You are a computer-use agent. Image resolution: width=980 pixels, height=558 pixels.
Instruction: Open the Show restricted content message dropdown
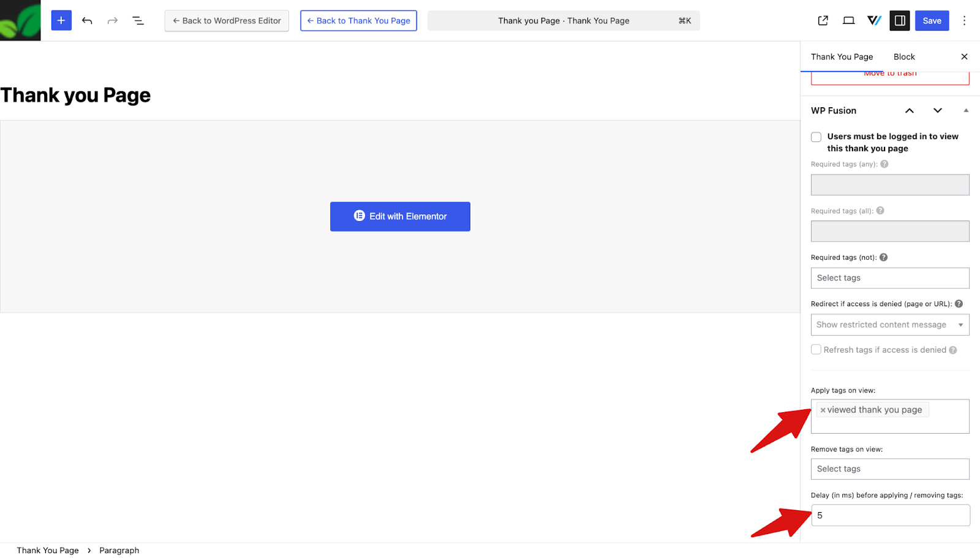(889, 325)
